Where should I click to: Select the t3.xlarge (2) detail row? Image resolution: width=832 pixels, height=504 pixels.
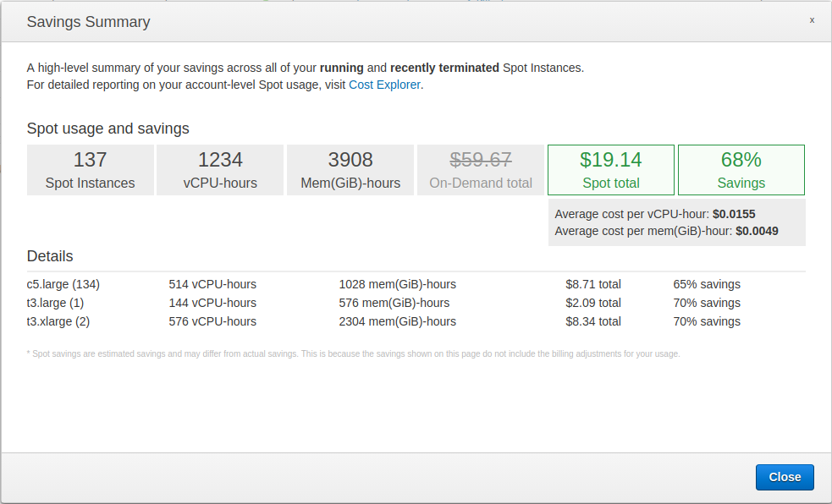(58, 321)
